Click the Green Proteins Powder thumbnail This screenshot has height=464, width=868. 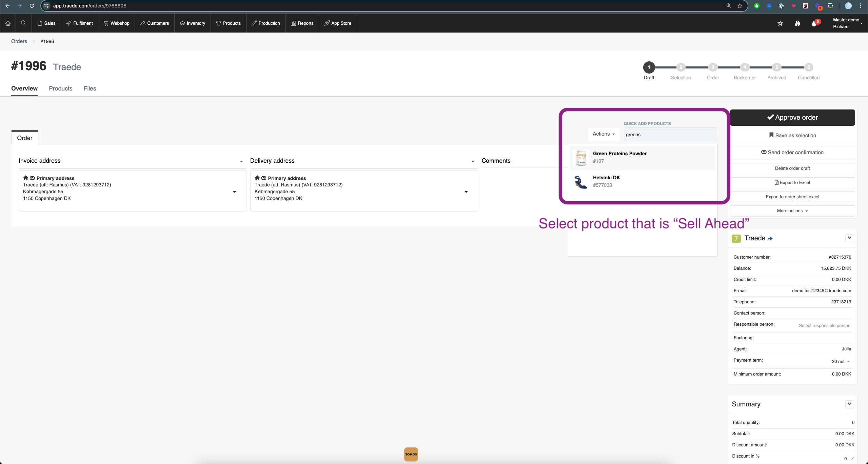click(581, 158)
